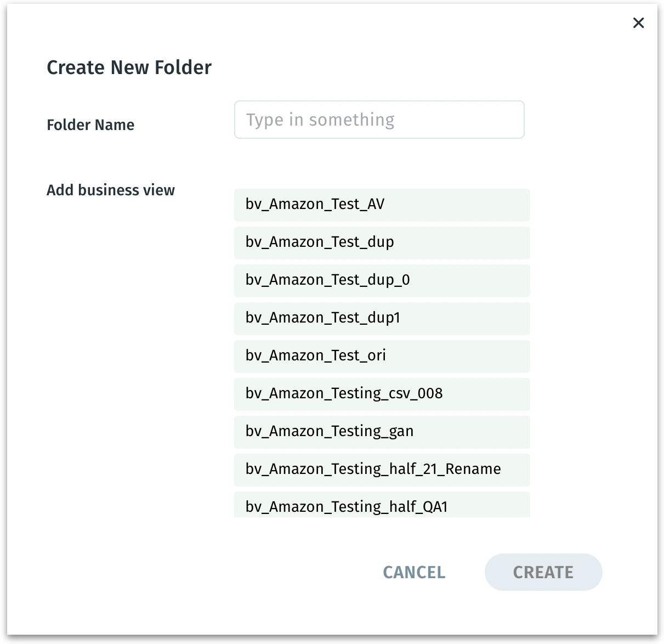Screen dimensions: 664x644
Task: Click the partially hidden last list row
Action: (382, 506)
